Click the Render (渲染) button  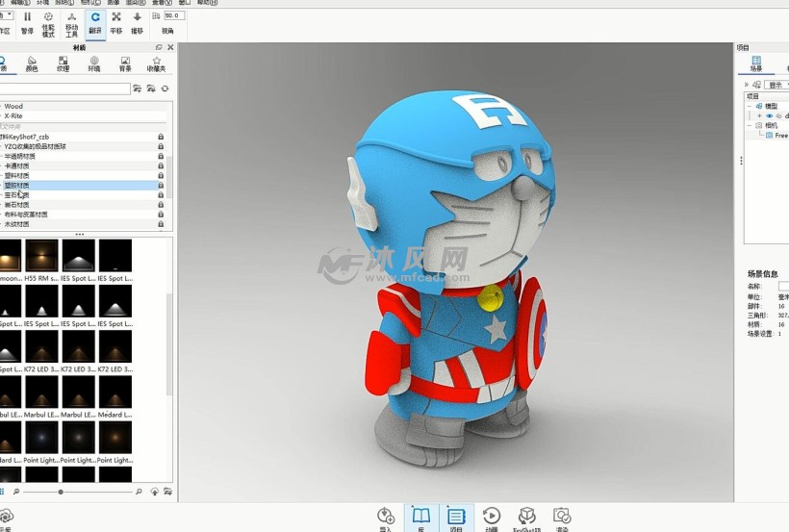point(562,518)
